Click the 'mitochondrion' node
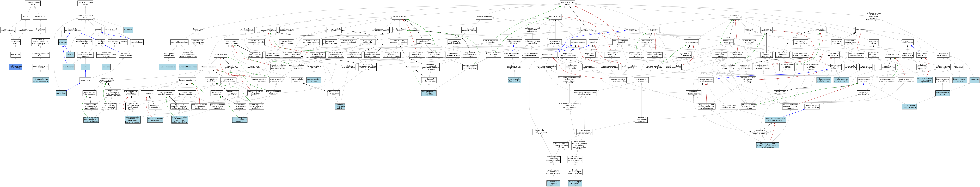Screen dimensions: 980x187 (69, 67)
